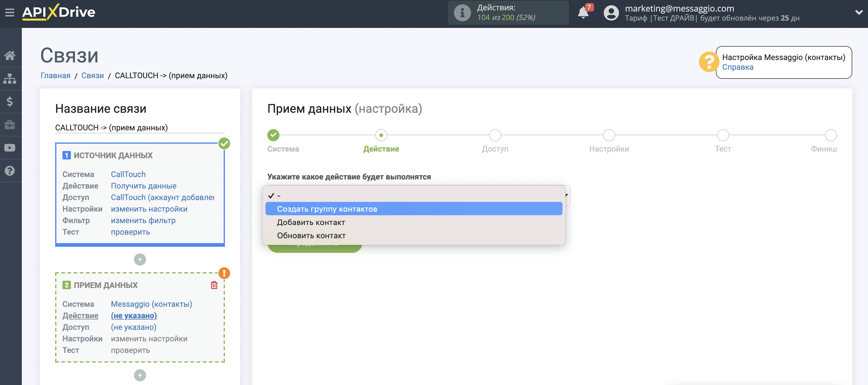Click the green check icon on source block
The height and width of the screenshot is (385, 868).
(224, 143)
